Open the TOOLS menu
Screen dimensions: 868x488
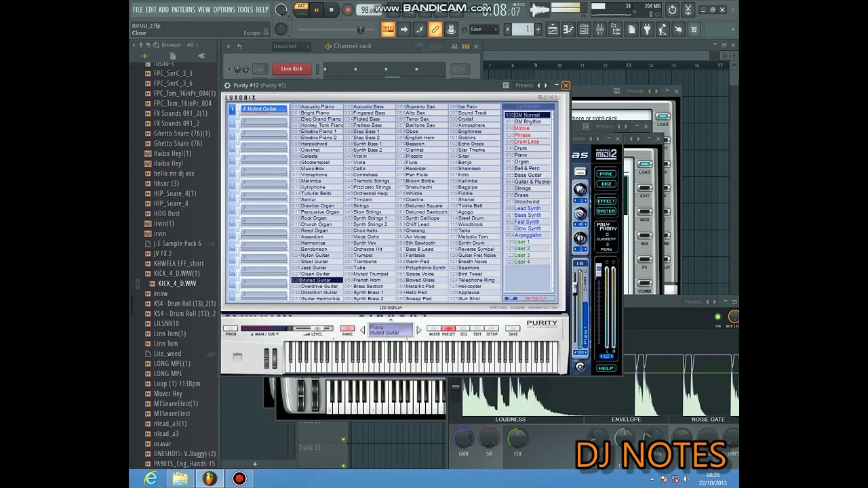(245, 9)
